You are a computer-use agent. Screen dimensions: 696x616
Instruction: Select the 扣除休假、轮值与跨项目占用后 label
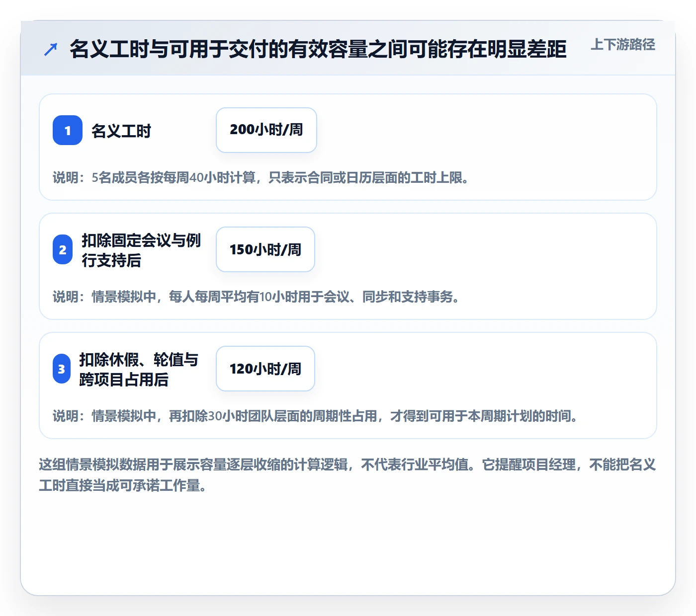(139, 369)
